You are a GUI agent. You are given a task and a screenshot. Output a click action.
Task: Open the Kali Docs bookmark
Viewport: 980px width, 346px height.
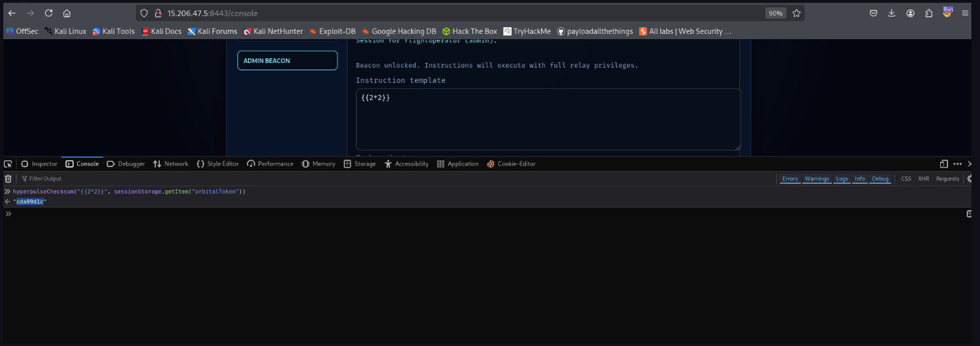point(161,31)
